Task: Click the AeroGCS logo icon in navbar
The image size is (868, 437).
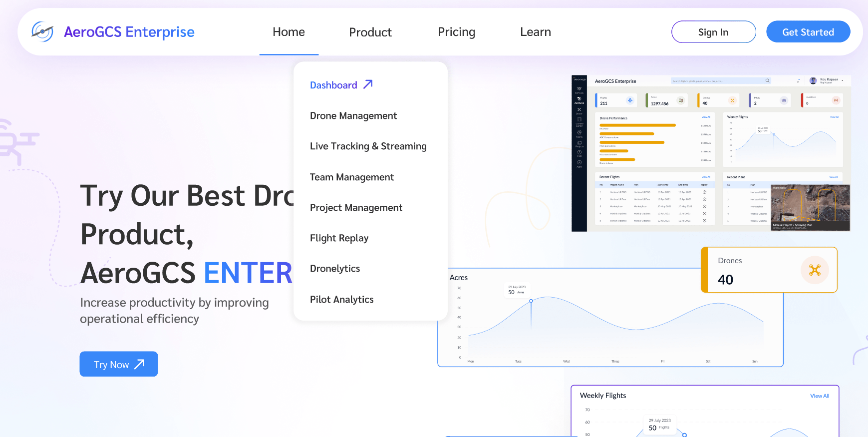Action: tap(42, 31)
